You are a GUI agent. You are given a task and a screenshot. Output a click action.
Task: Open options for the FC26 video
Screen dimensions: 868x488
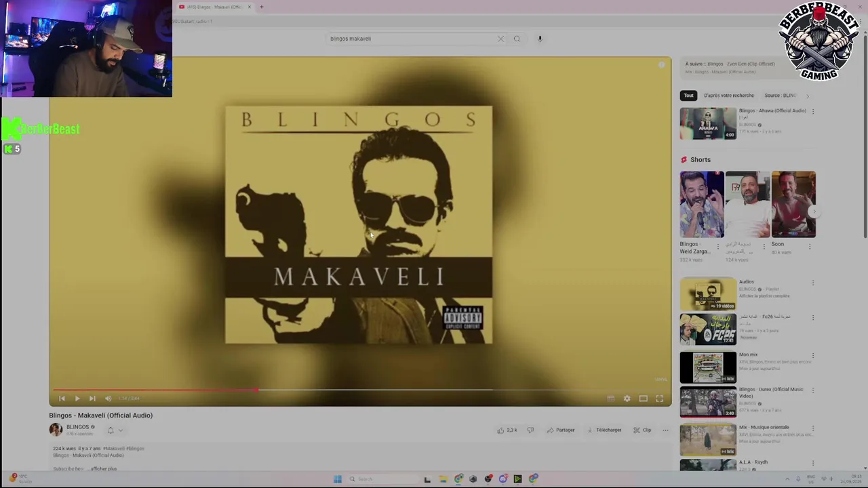[813, 317]
